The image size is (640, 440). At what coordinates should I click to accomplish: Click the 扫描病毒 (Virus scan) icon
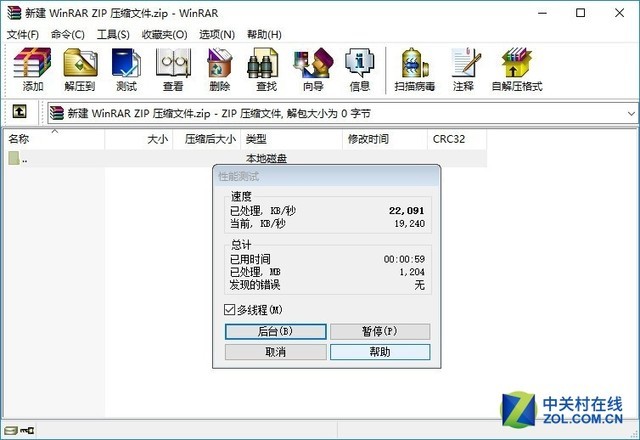(x=415, y=69)
